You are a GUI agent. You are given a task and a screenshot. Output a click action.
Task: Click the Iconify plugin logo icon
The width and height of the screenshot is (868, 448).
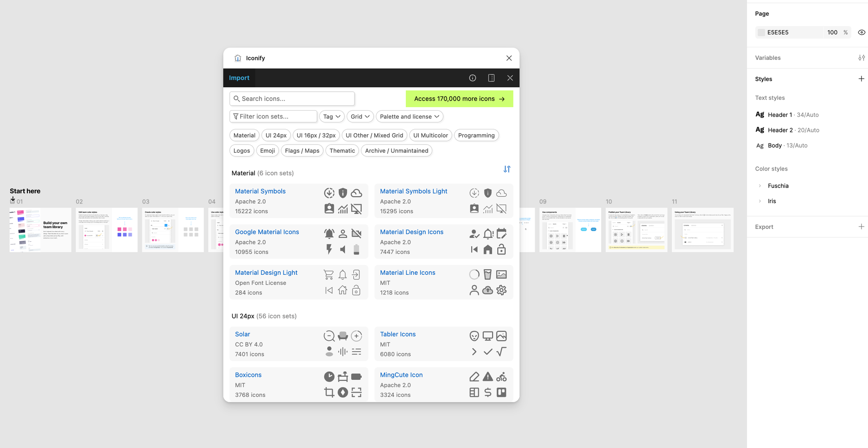(x=238, y=58)
